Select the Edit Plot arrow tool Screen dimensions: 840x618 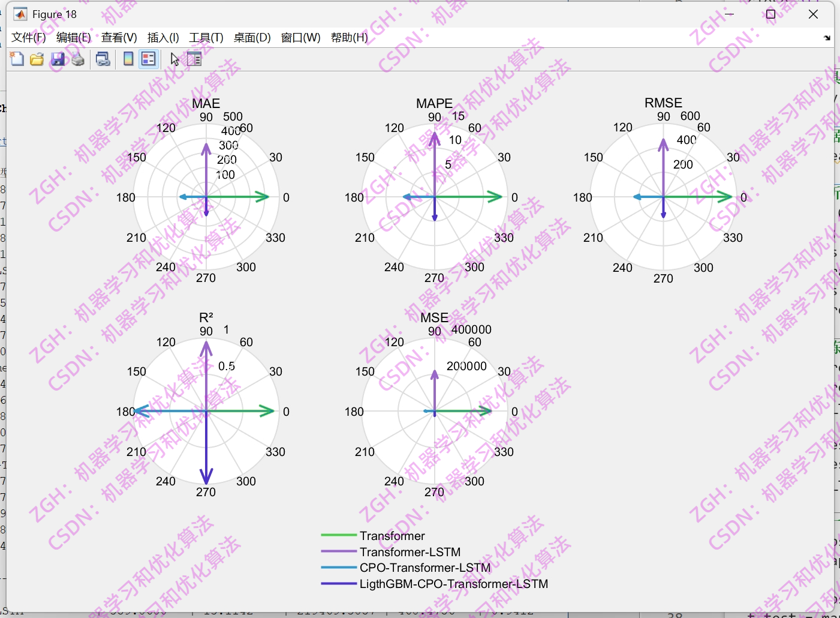(x=174, y=59)
